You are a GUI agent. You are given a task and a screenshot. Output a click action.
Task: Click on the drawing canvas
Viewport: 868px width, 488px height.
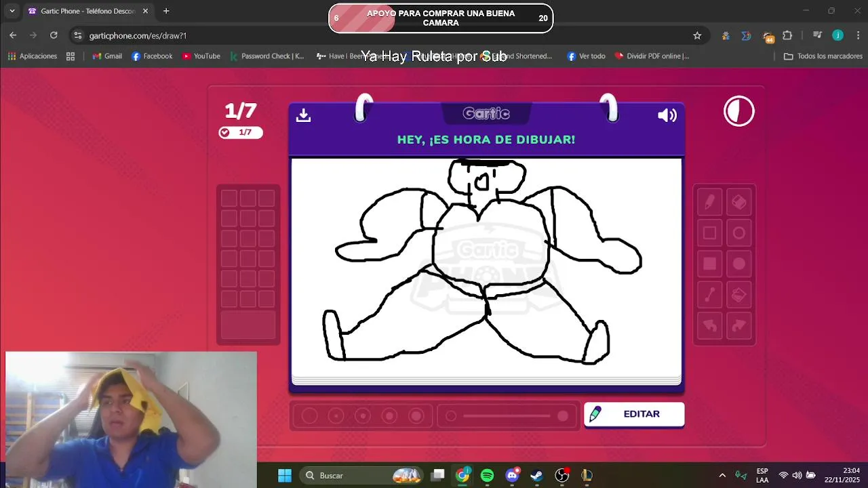[x=486, y=266]
